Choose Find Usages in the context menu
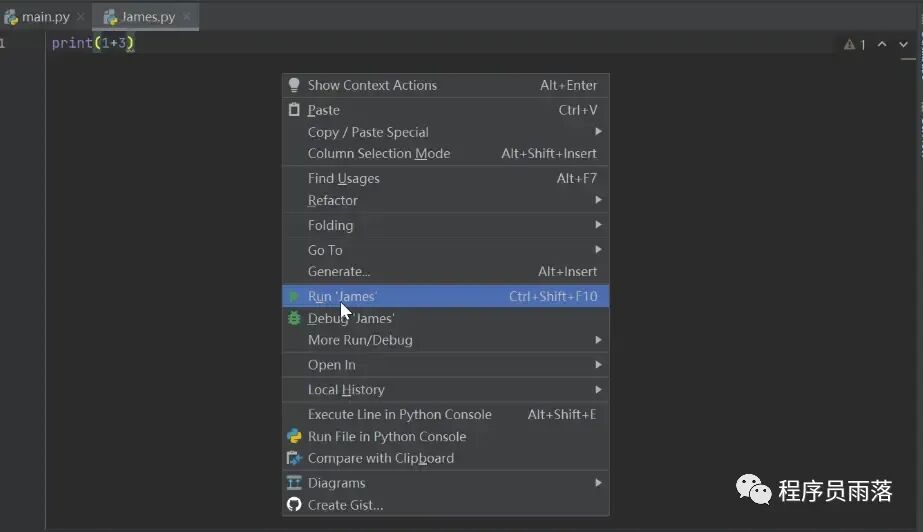Screen dimensions: 923x532 tap(343, 178)
